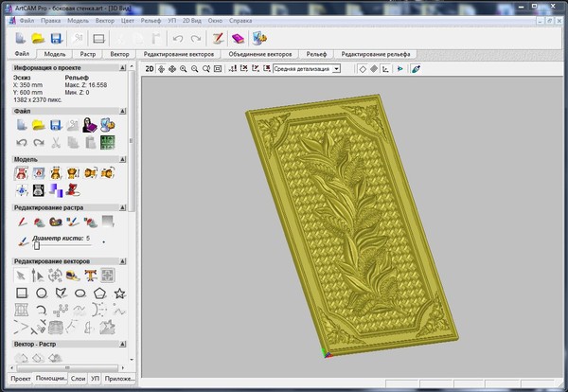
Task: Switch to the Растр toolbar tab
Action: [88, 54]
